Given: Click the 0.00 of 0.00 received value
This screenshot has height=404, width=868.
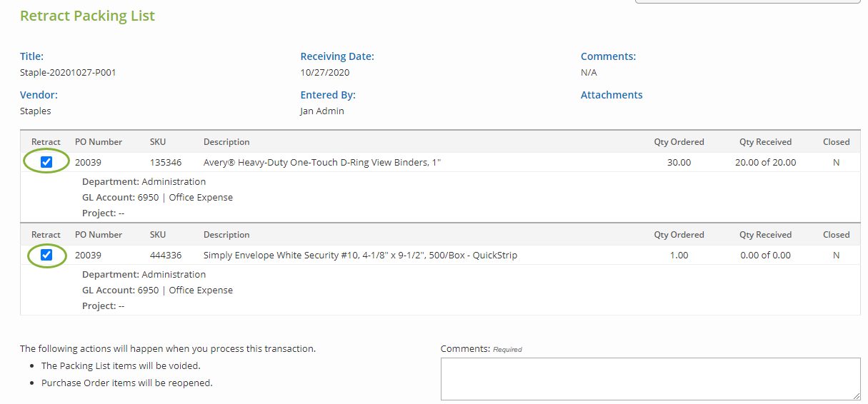Looking at the screenshot, I should (765, 255).
